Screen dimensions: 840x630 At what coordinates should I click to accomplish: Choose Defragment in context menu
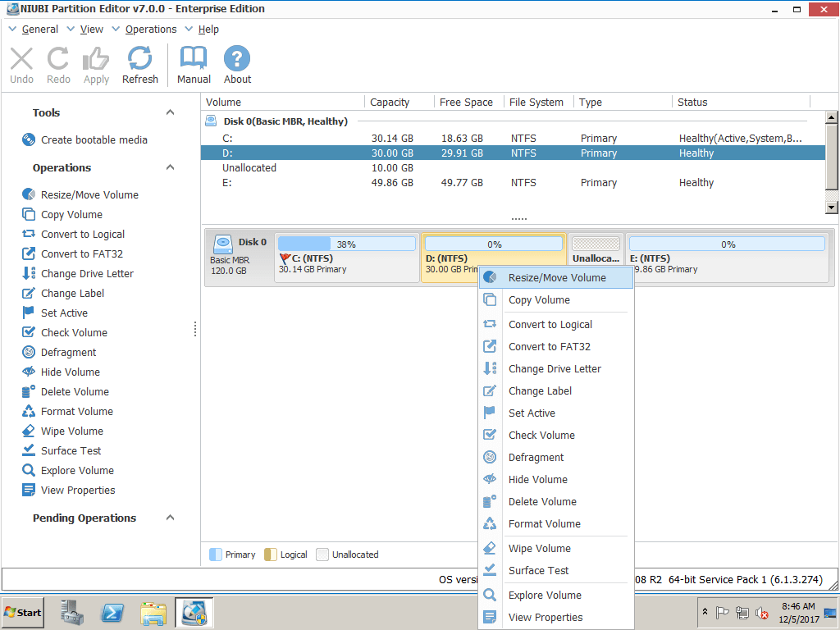click(x=556, y=458)
